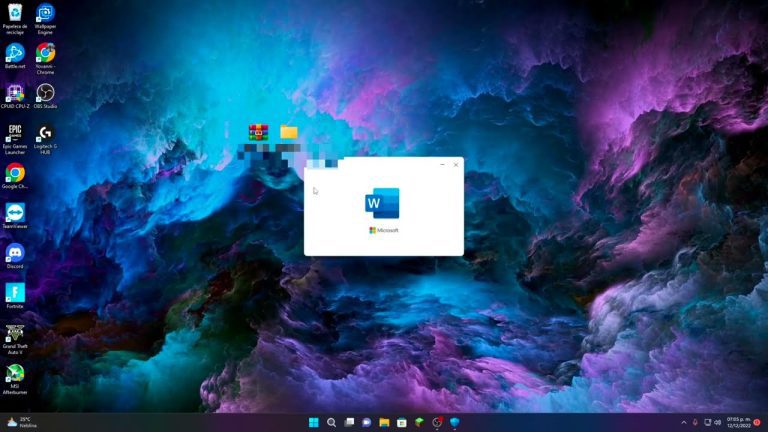The width and height of the screenshot is (768, 432).
Task: Launch Wallpaper Engine from the desktop
Action: [x=45, y=12]
